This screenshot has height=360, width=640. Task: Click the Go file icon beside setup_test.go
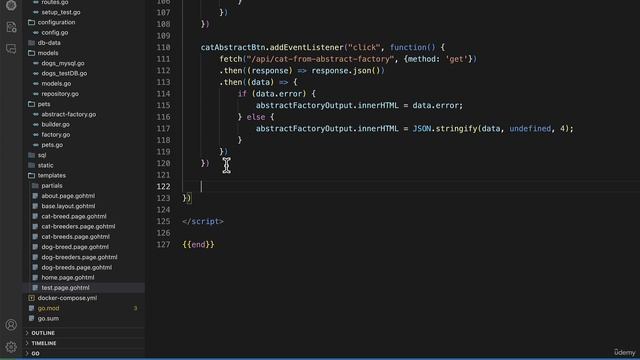coord(36,12)
